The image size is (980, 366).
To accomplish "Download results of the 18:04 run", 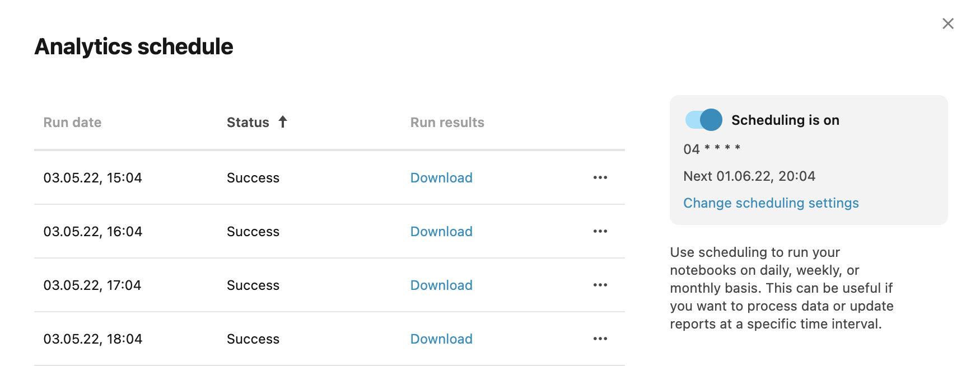I will click(x=441, y=339).
